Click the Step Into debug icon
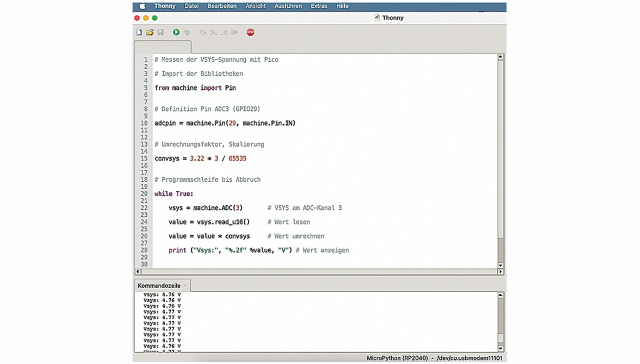Viewport: 640px width, 364px height. [213, 32]
